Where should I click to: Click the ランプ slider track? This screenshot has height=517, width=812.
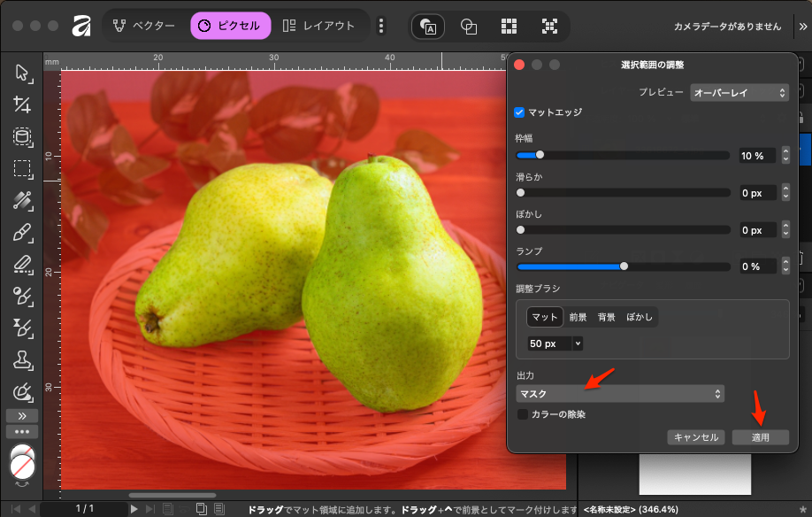(x=624, y=266)
